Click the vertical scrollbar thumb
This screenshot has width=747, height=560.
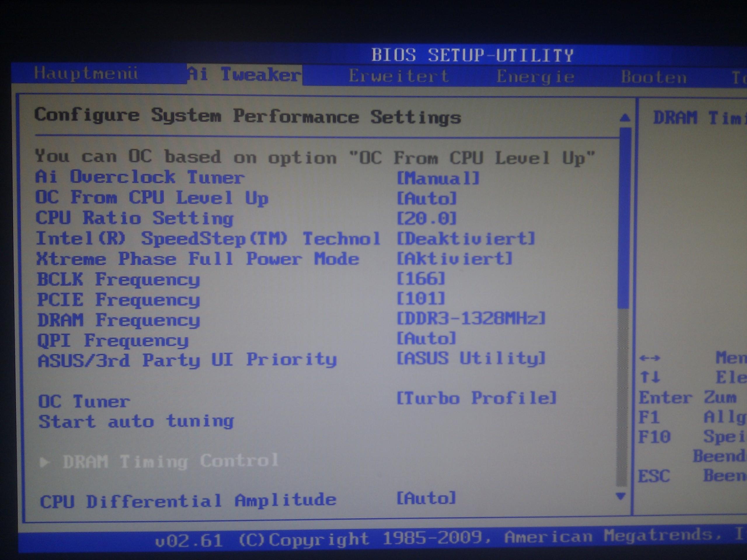(625, 218)
